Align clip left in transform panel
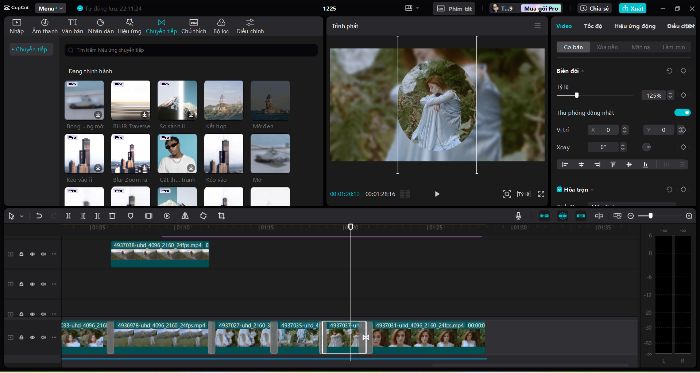Image resolution: width=700 pixels, height=373 pixels. [x=565, y=165]
